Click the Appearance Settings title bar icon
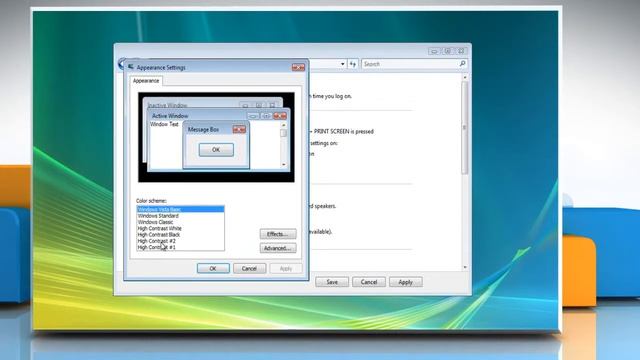The width and height of the screenshot is (640, 360). (x=131, y=67)
